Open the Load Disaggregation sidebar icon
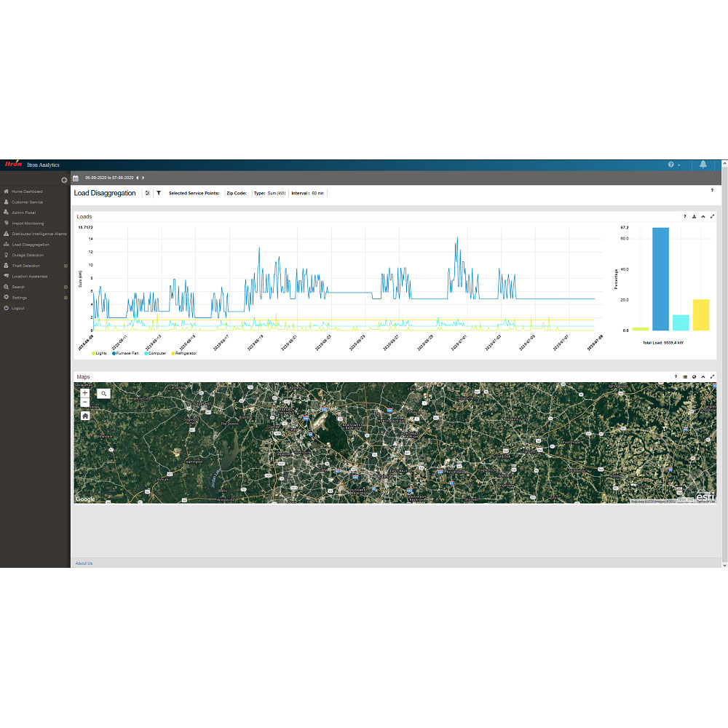This screenshot has height=728, width=728. (7, 245)
